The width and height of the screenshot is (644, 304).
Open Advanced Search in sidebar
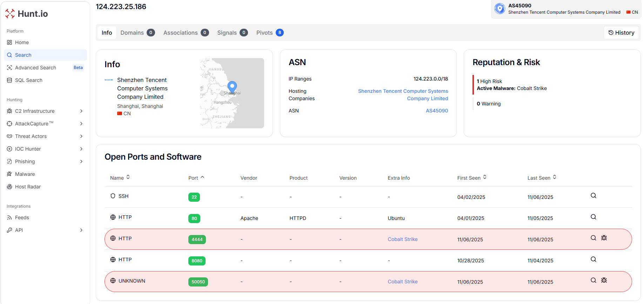(45, 68)
